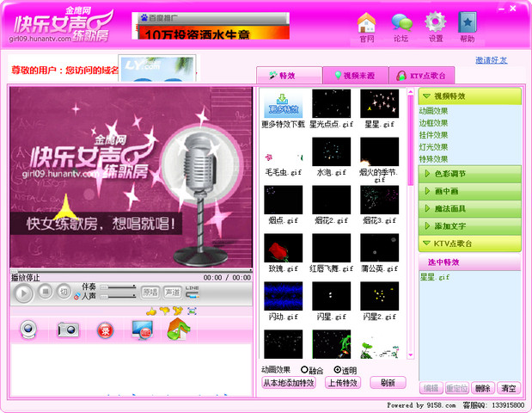Click the yellow clapping hands icon

177,311
